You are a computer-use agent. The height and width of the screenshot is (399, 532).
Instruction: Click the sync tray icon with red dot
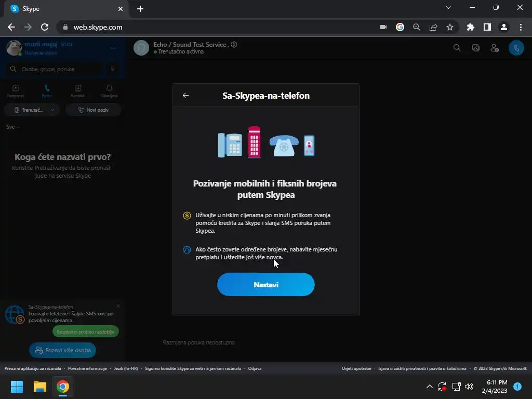[x=442, y=387]
